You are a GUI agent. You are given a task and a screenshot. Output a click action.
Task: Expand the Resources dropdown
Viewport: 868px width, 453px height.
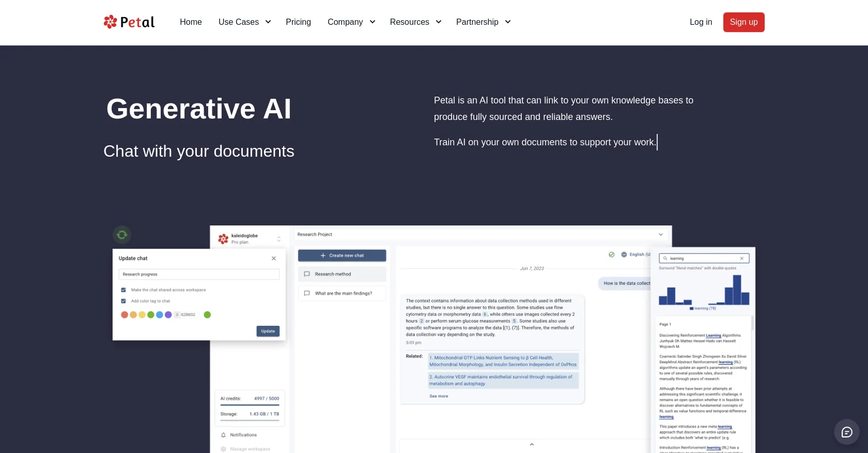pyautogui.click(x=415, y=22)
